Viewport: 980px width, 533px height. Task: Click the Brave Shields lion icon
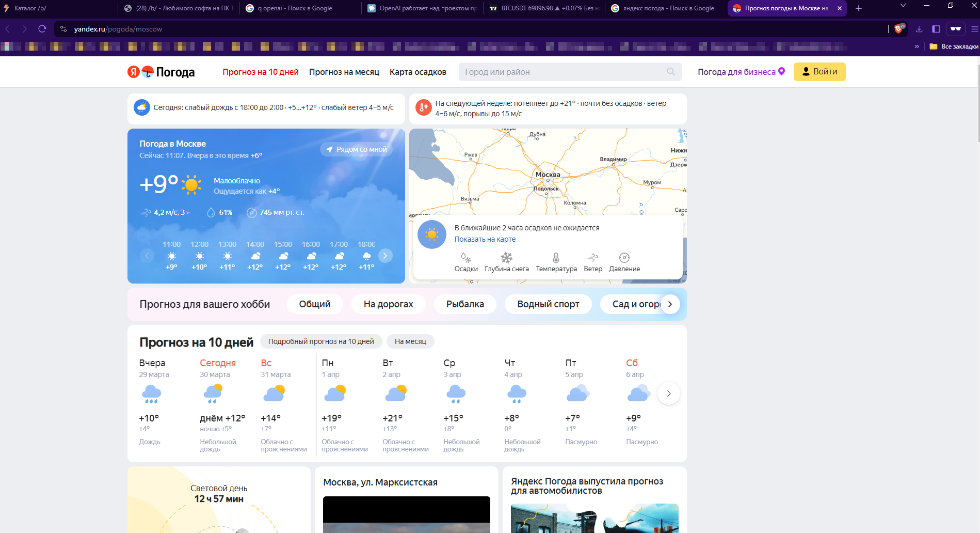899,29
